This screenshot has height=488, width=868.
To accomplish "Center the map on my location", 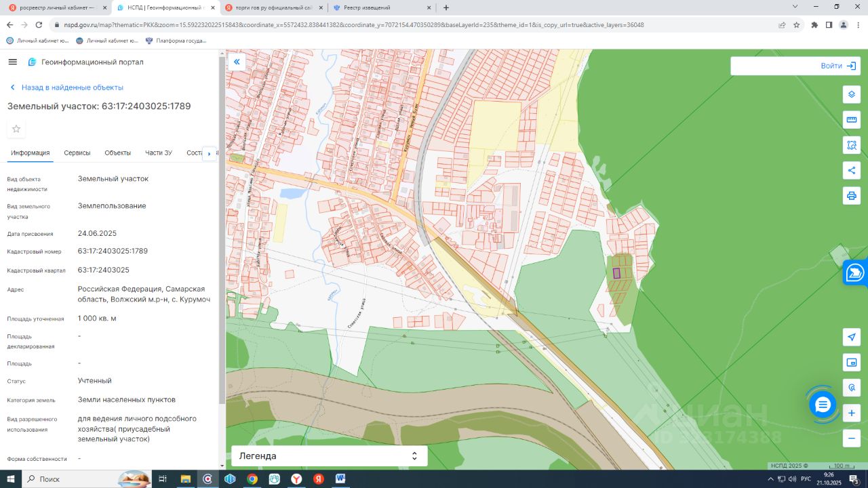I will point(851,337).
